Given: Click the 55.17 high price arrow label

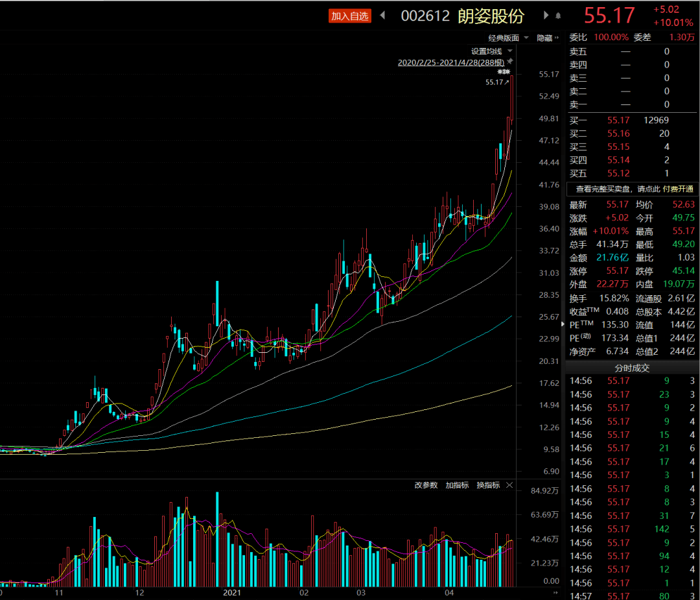Looking at the screenshot, I should 497,82.
